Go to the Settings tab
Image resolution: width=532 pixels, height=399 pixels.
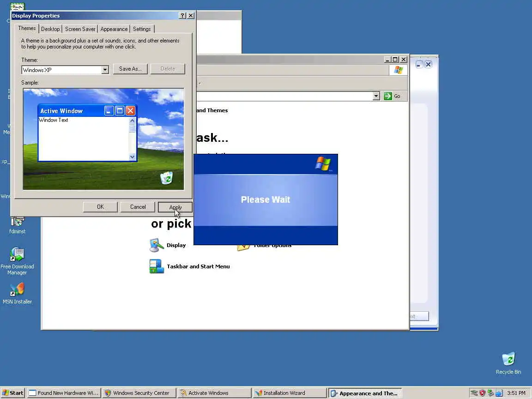point(142,29)
